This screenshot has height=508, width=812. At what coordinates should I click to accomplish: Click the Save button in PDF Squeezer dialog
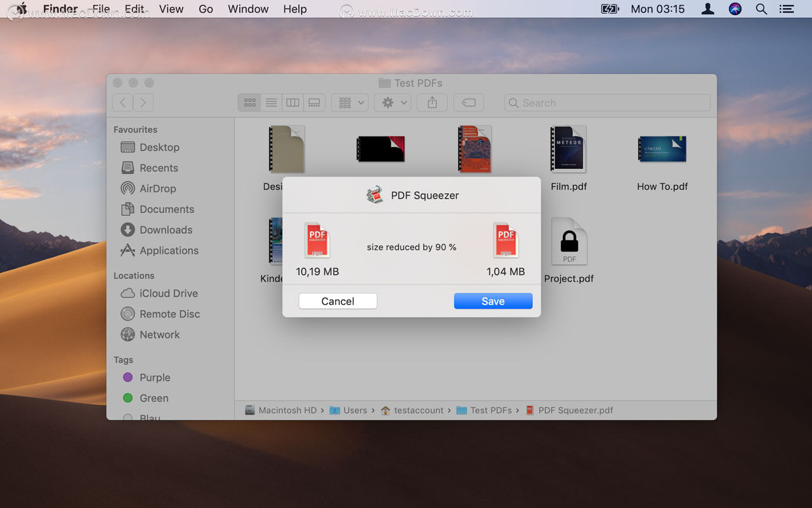(493, 301)
